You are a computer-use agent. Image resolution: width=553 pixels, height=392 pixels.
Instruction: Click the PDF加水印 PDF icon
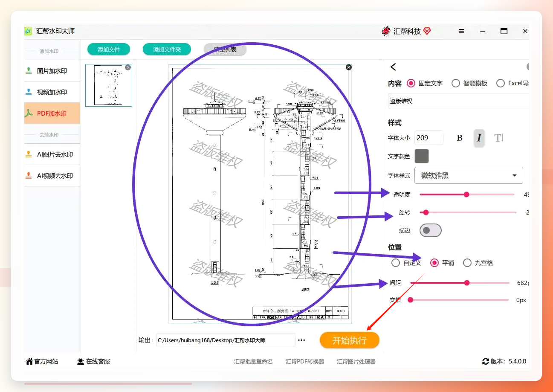[29, 113]
